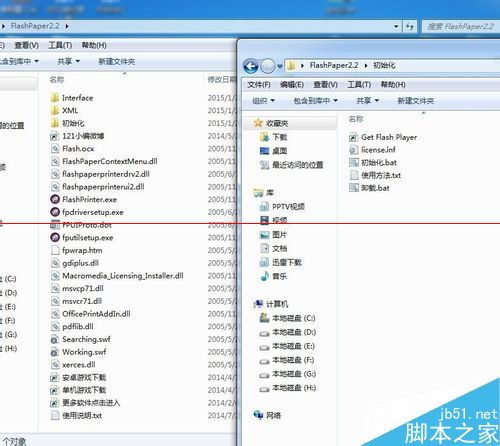Viewport: 500px width, 446px height.
Task: Click the folder icon in the front address bar
Action: pos(291,66)
